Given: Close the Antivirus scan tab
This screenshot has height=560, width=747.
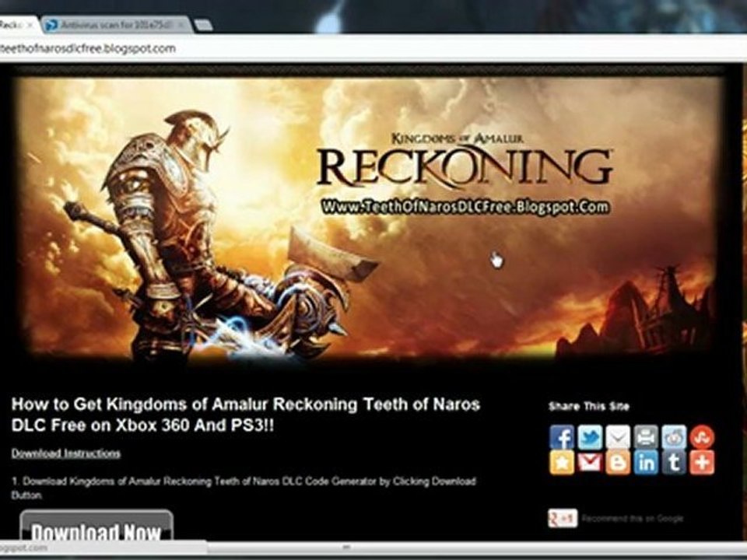Looking at the screenshot, I should (x=182, y=25).
